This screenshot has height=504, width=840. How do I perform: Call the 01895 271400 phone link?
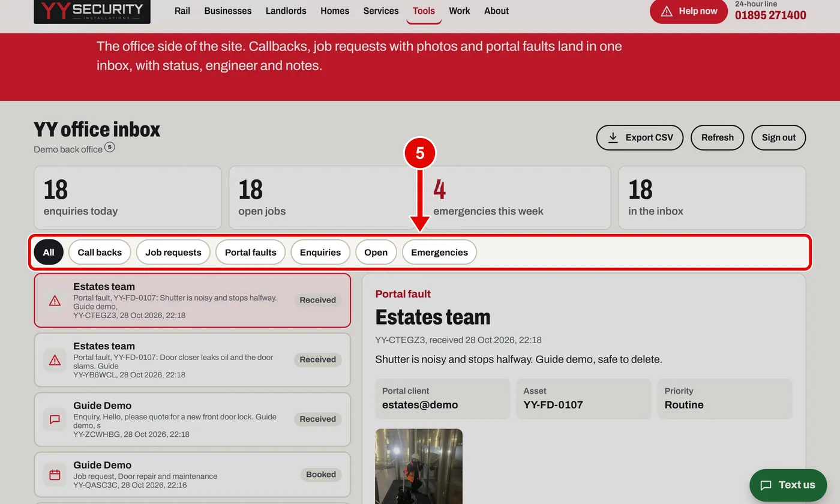pos(770,15)
